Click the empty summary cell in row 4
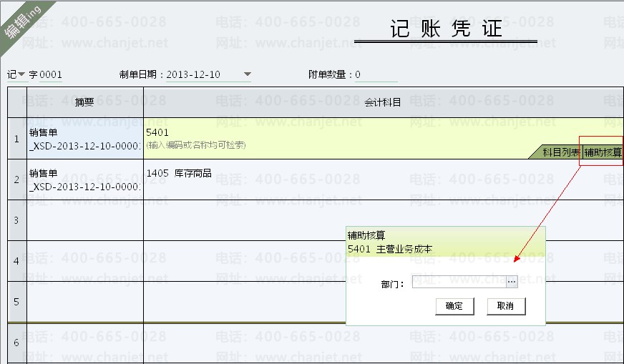 pos(84,261)
